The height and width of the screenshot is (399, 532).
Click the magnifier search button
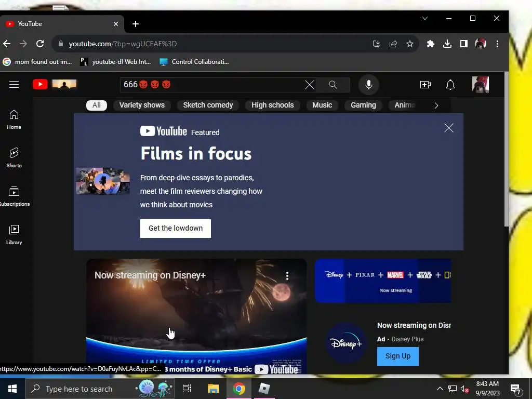click(x=333, y=85)
